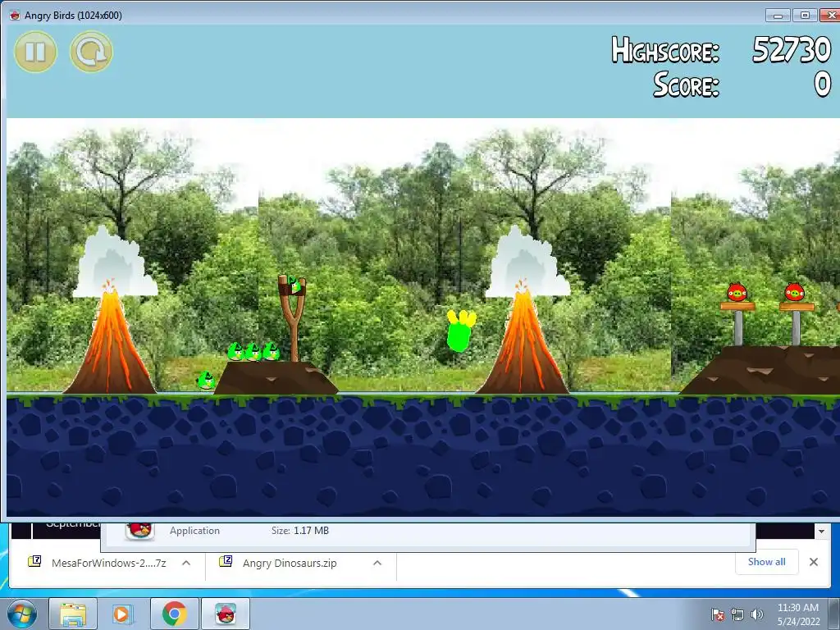Click the volume speaker tray icon
Viewport: 840px width, 630px height.
(x=756, y=614)
